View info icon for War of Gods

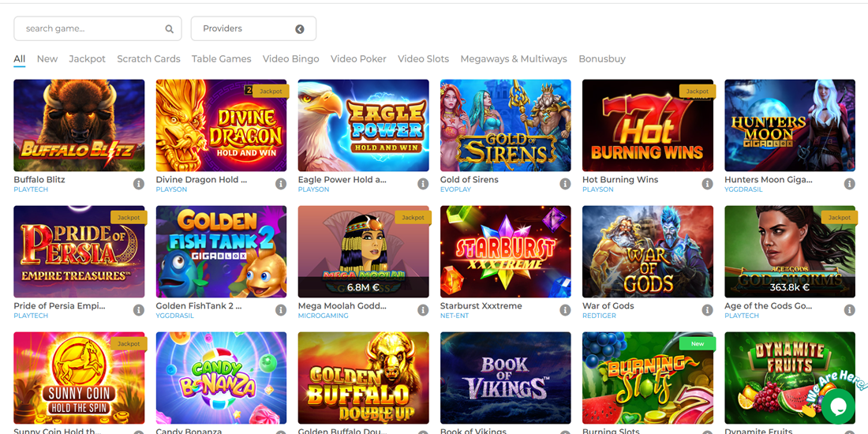click(x=707, y=310)
